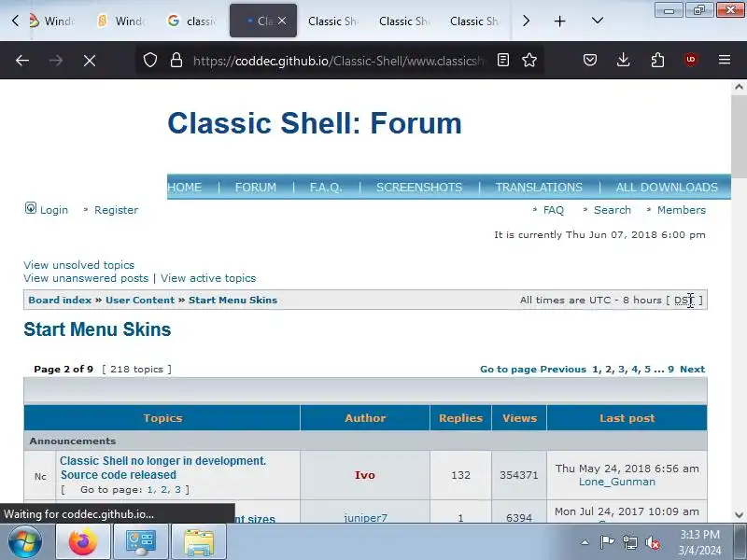This screenshot has height=560, width=747.
Task: Jump to page 5 in top pagination
Action: click(647, 369)
